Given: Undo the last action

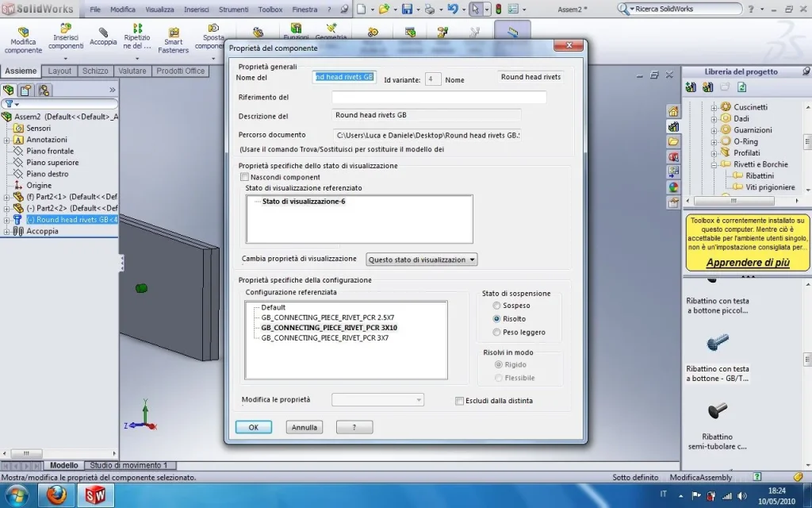Looking at the screenshot, I should 453,9.
